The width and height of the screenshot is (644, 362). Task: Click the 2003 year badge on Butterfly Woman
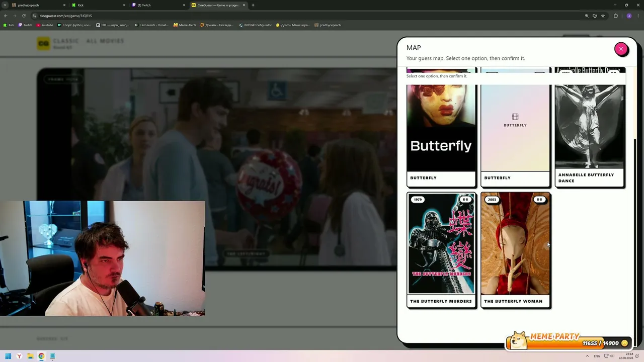(x=492, y=200)
